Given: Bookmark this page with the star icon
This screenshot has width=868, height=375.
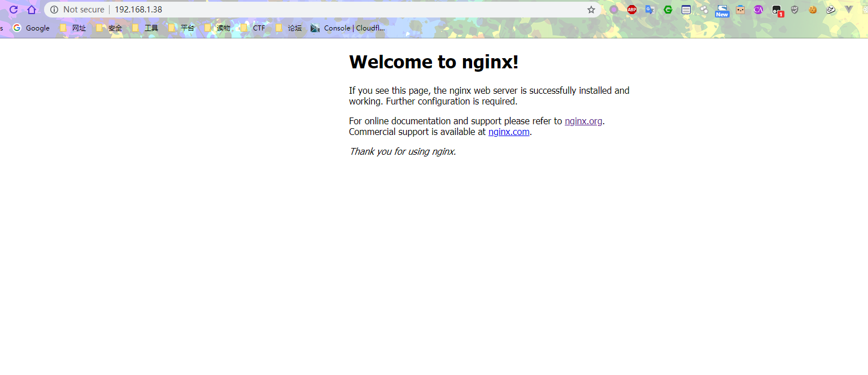Looking at the screenshot, I should click(x=591, y=10).
